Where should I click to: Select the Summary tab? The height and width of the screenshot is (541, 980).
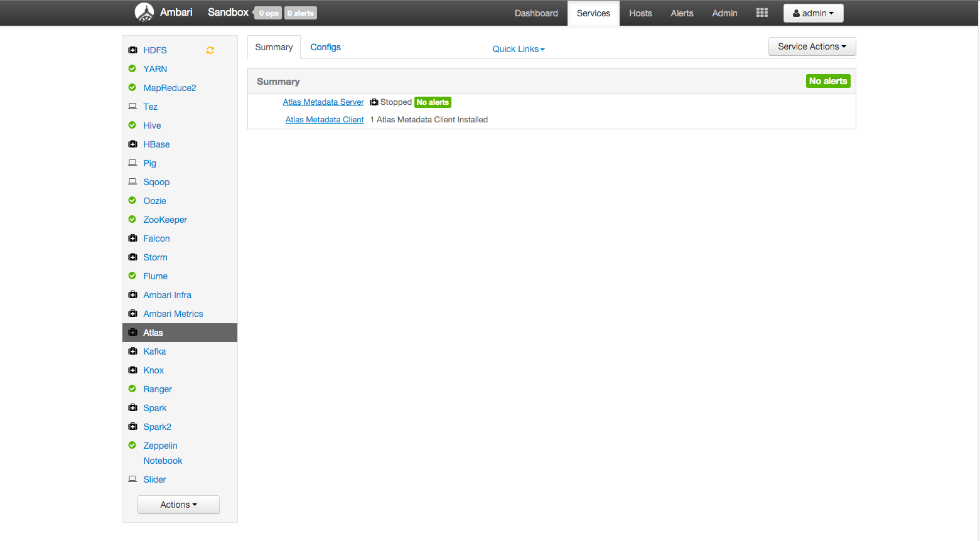tap(274, 47)
